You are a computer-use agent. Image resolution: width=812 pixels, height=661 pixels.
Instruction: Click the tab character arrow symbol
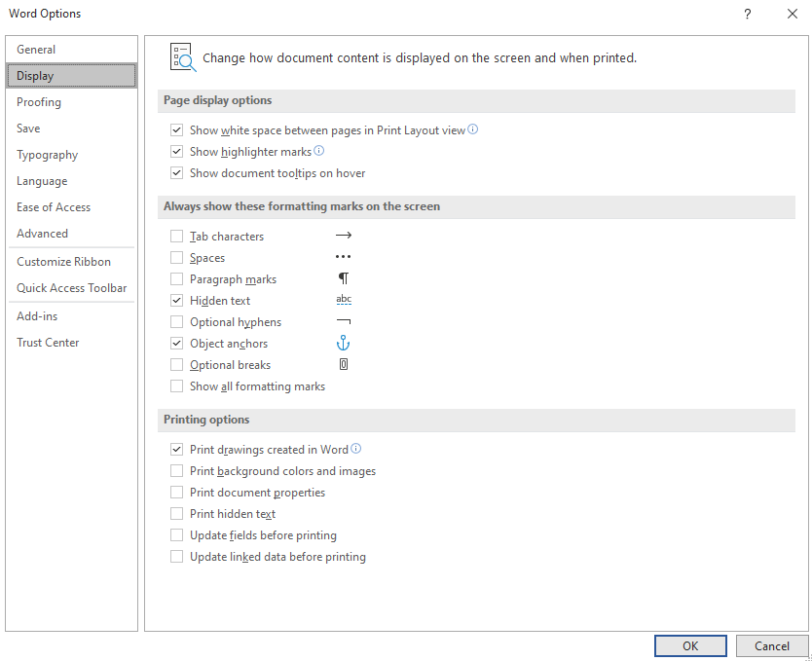[x=344, y=236]
